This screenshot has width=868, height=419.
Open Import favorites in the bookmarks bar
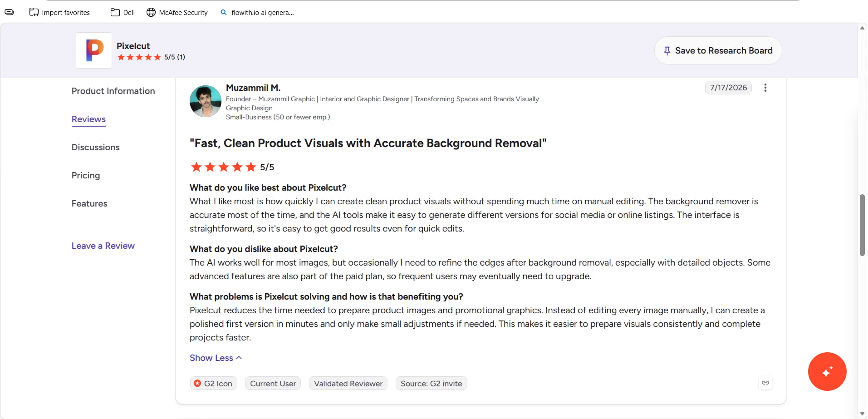[59, 12]
